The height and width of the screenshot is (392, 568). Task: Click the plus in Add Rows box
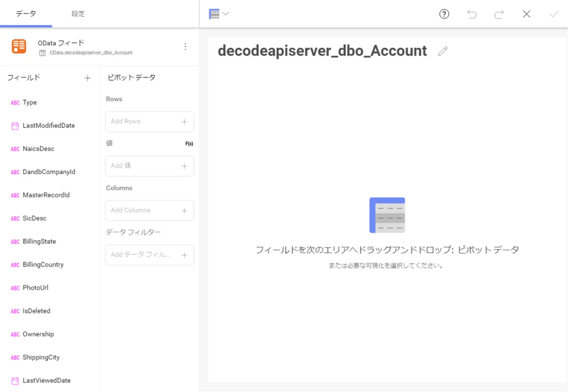tap(184, 122)
